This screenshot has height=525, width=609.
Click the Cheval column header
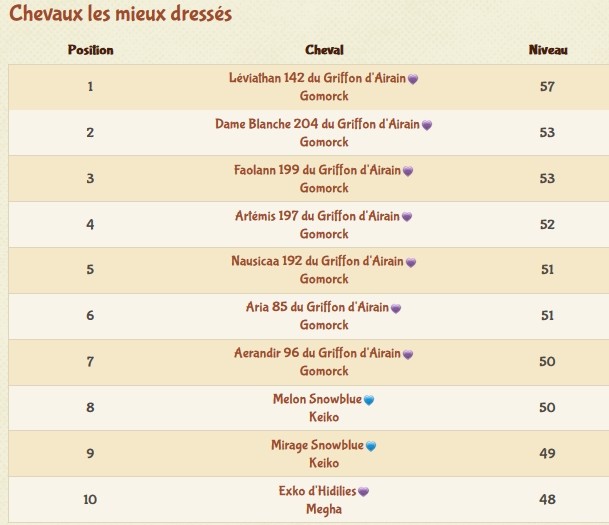click(x=324, y=50)
